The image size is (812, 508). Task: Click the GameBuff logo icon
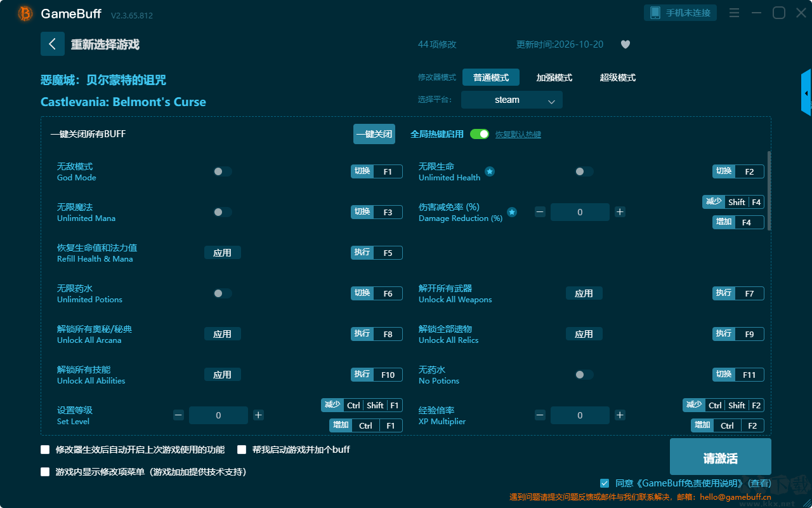click(x=25, y=13)
